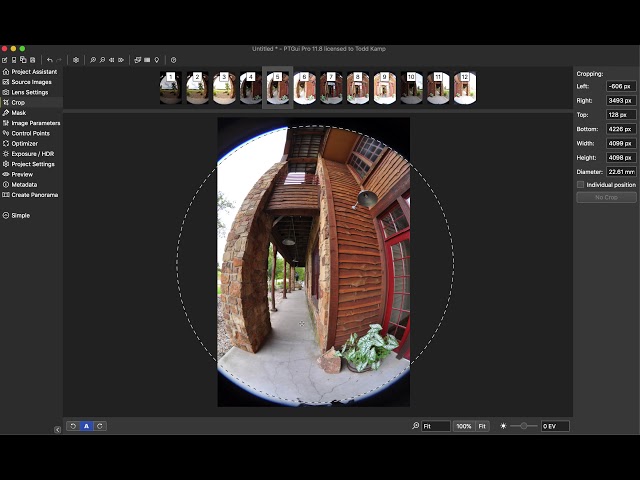Viewport: 640px width, 480px height.
Task: Select source image thumbnail 10
Action: point(411,88)
